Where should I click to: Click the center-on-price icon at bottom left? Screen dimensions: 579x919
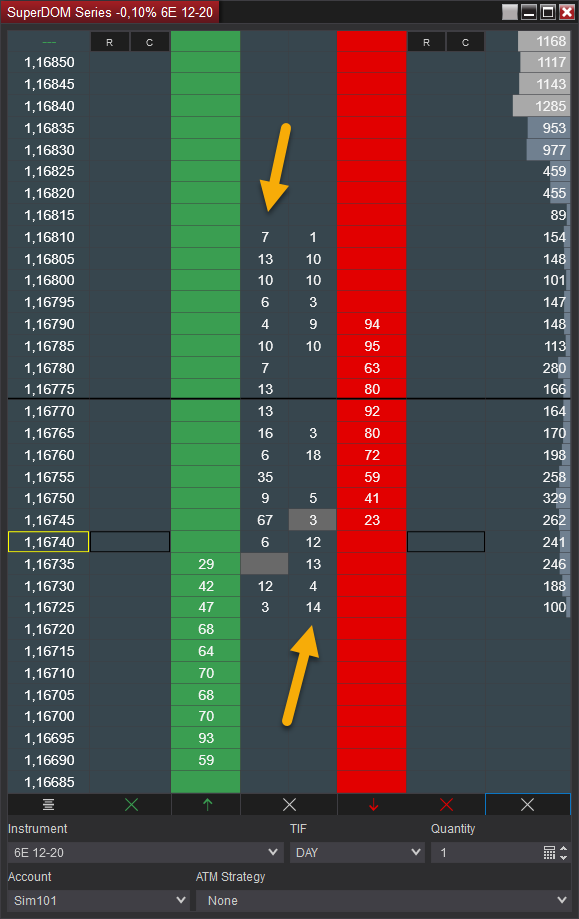click(x=49, y=805)
